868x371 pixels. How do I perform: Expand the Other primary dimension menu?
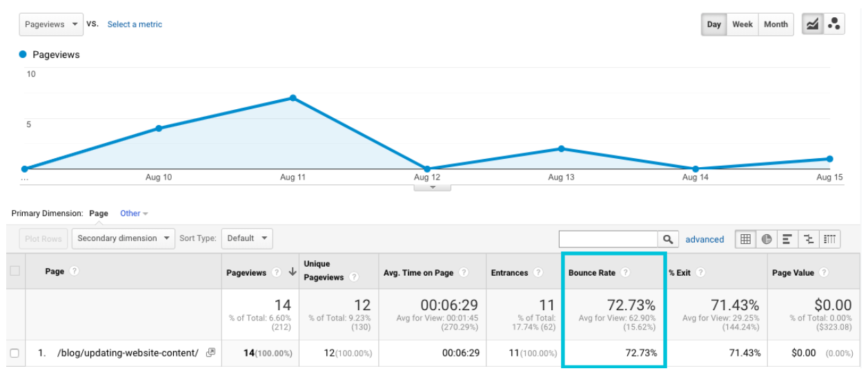point(134,213)
